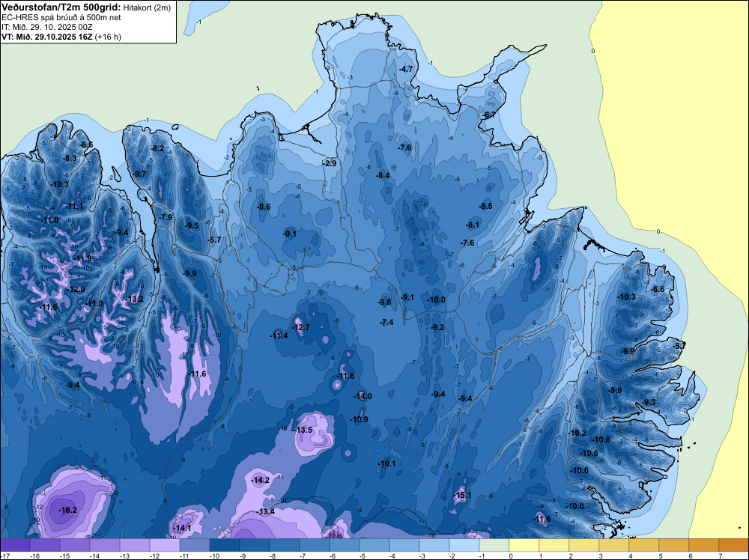Click the -14.2 temperature label
749x560 pixels.
click(261, 480)
